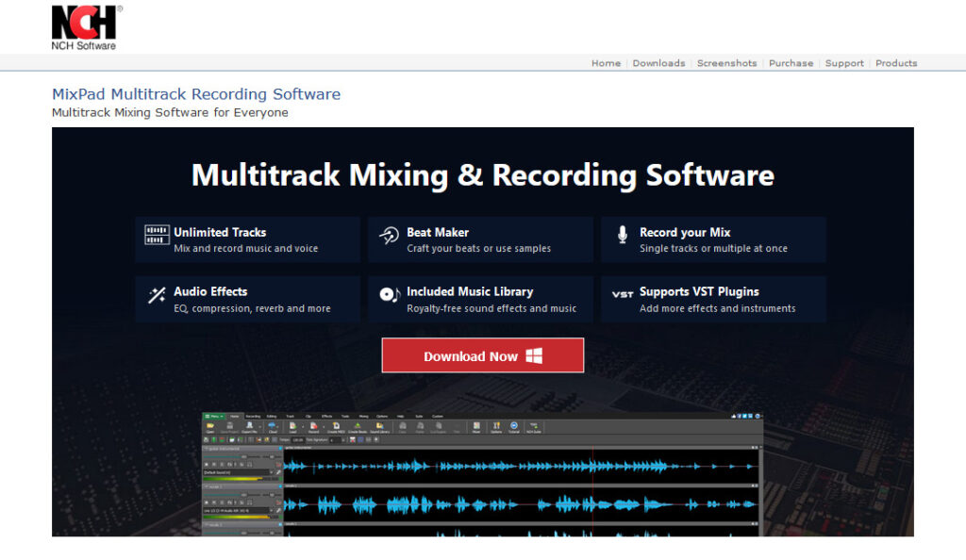Select the Recording tab in MixPad screenshot
The height and width of the screenshot is (560, 966).
[x=253, y=417]
